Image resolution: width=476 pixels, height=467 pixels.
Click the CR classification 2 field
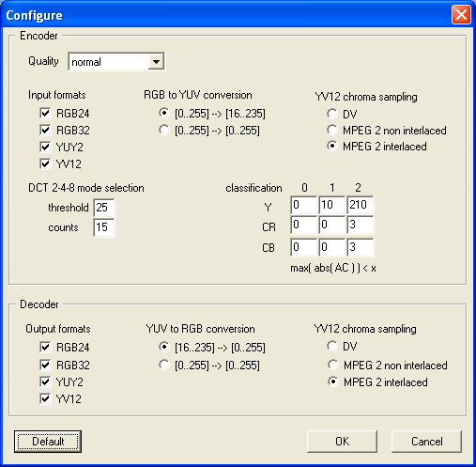click(360, 225)
